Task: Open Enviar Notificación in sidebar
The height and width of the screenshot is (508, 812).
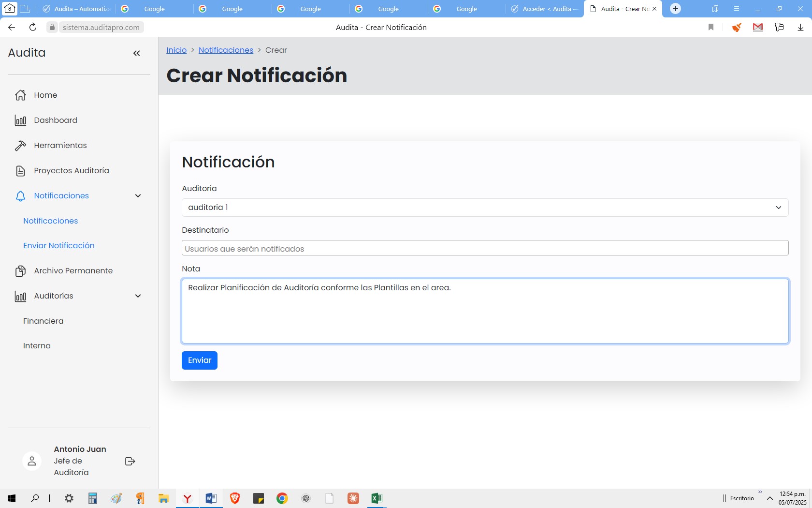Action: point(59,246)
